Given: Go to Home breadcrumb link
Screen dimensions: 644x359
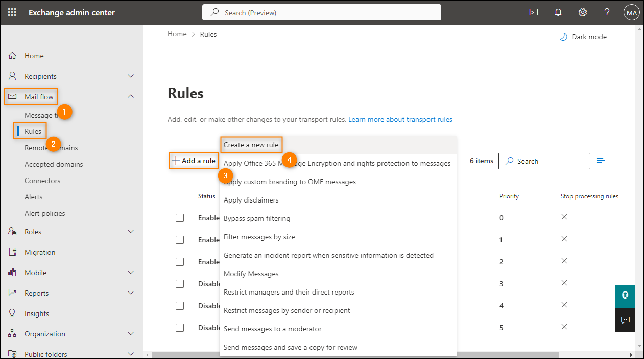Looking at the screenshot, I should 177,34.
